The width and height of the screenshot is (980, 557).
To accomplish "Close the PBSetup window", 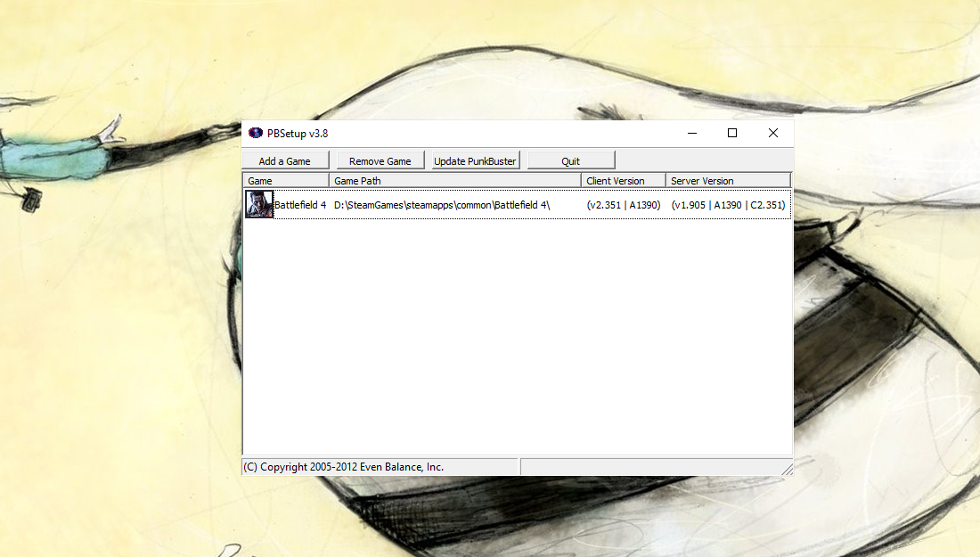I will [x=773, y=133].
